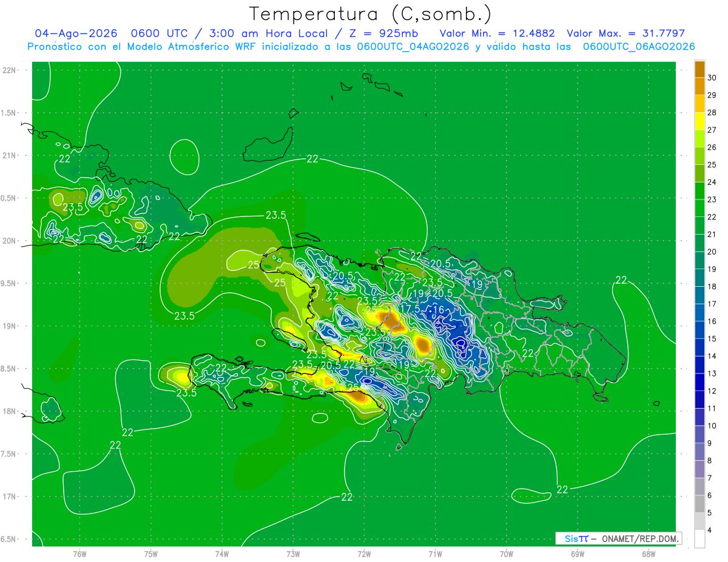Click the 17N latitude axis label
Screen dimensions: 728x562
(x=9, y=497)
